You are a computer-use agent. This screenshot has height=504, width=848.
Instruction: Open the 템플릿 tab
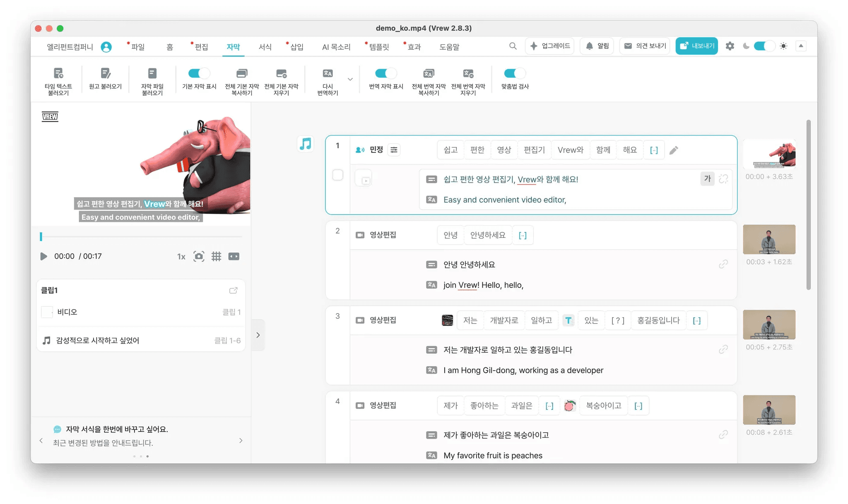pyautogui.click(x=379, y=47)
